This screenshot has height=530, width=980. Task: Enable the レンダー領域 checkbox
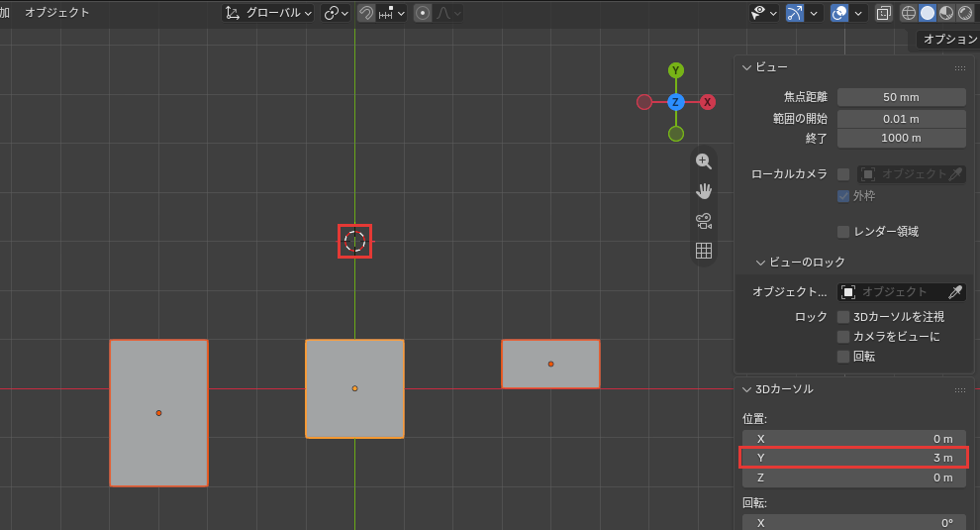click(843, 232)
